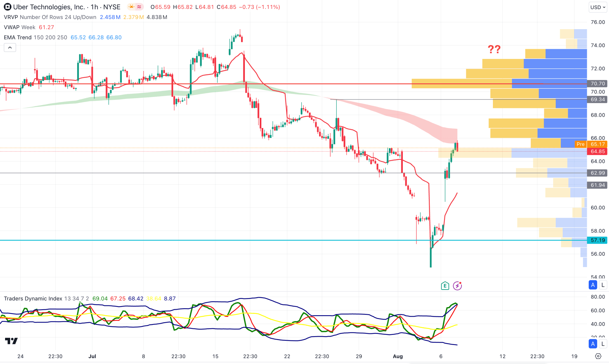The height and width of the screenshot is (364, 609).
Task: Click the TDI value 69.04
Action: click(x=100, y=298)
